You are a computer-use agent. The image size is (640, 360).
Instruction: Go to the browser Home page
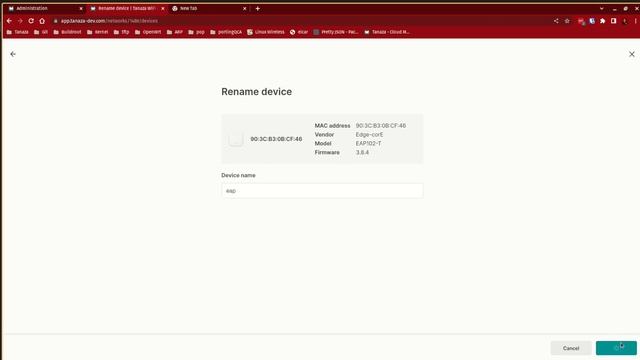[x=42, y=21]
